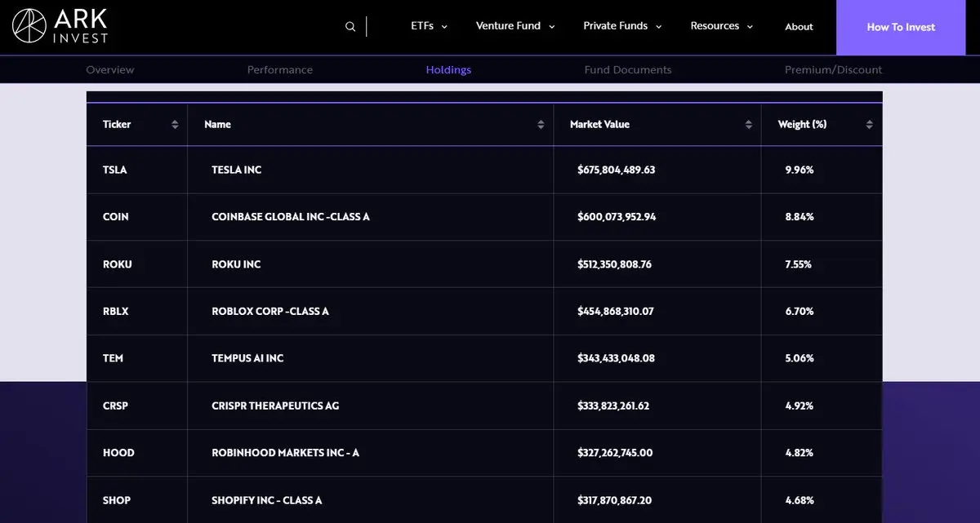This screenshot has height=523, width=980.
Task: Expand the Private Funds dropdown menu
Action: (622, 26)
